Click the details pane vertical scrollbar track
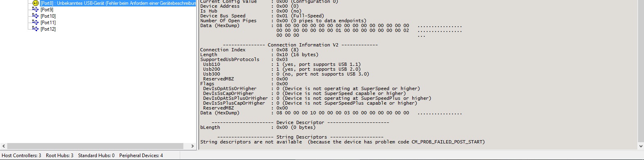The image size is (644, 160). 641,71
